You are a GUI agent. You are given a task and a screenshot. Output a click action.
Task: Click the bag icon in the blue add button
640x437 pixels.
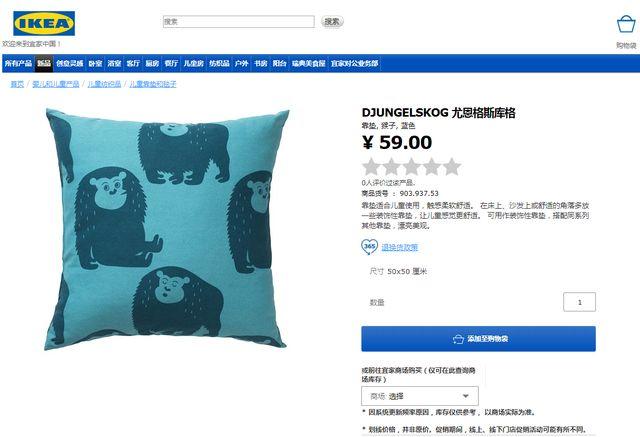coord(458,339)
